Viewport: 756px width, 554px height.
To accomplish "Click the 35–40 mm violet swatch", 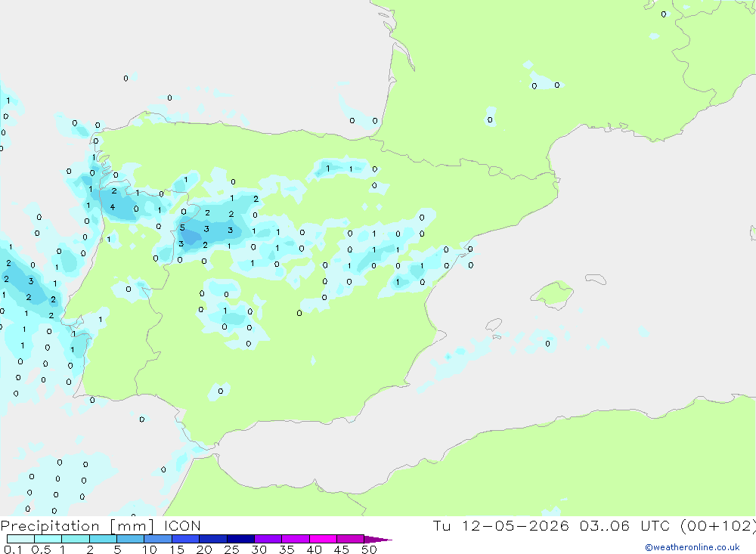I will (296, 539).
